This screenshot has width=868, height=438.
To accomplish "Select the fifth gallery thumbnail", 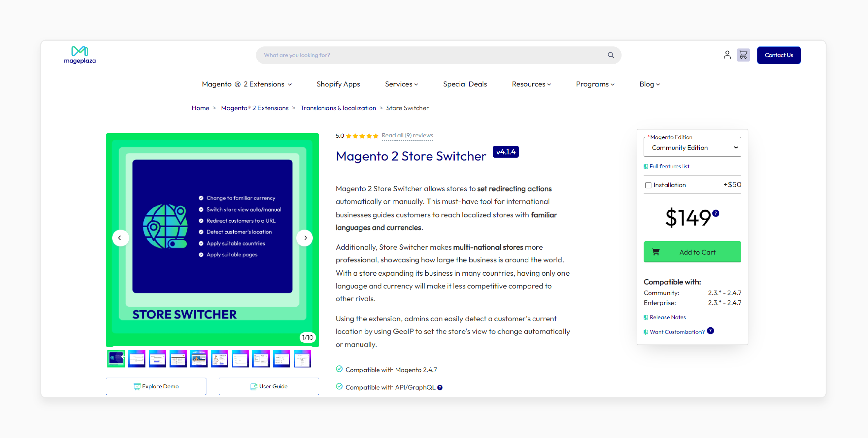I will 199,359.
